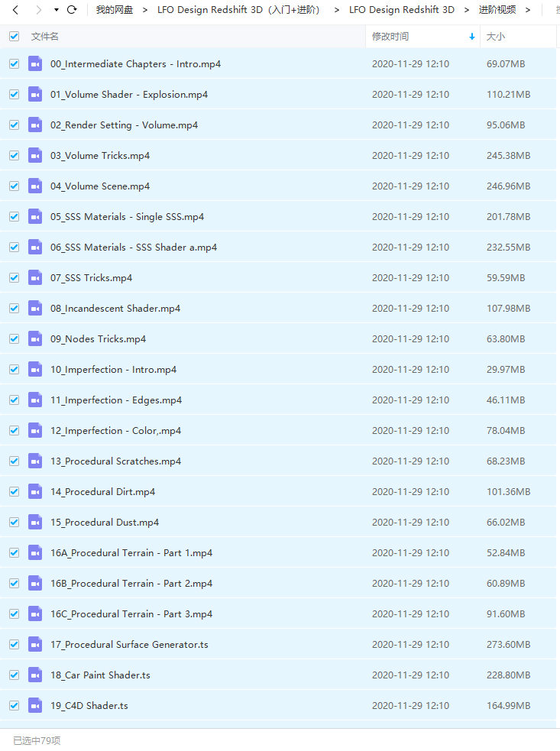560x751 pixels.
Task: Sort by 文件名 column header
Action: click(45, 37)
